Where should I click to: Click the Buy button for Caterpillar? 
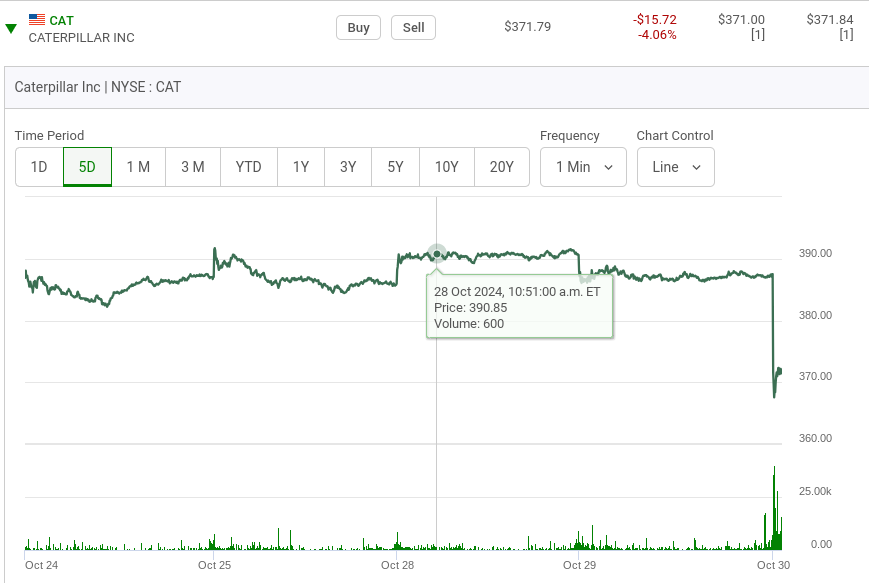click(x=358, y=28)
